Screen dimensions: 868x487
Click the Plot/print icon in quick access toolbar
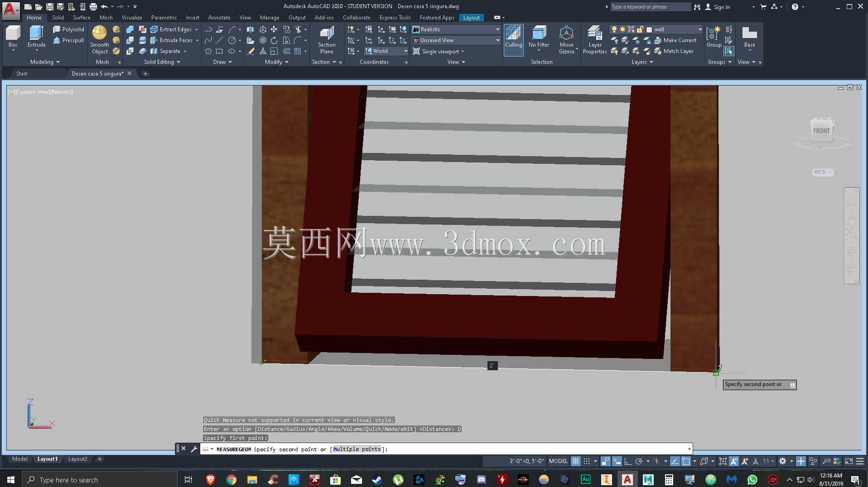point(93,7)
